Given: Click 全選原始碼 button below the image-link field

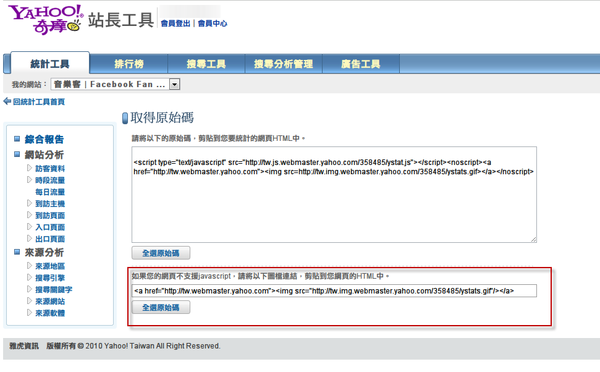Looking at the screenshot, I should [x=161, y=307].
